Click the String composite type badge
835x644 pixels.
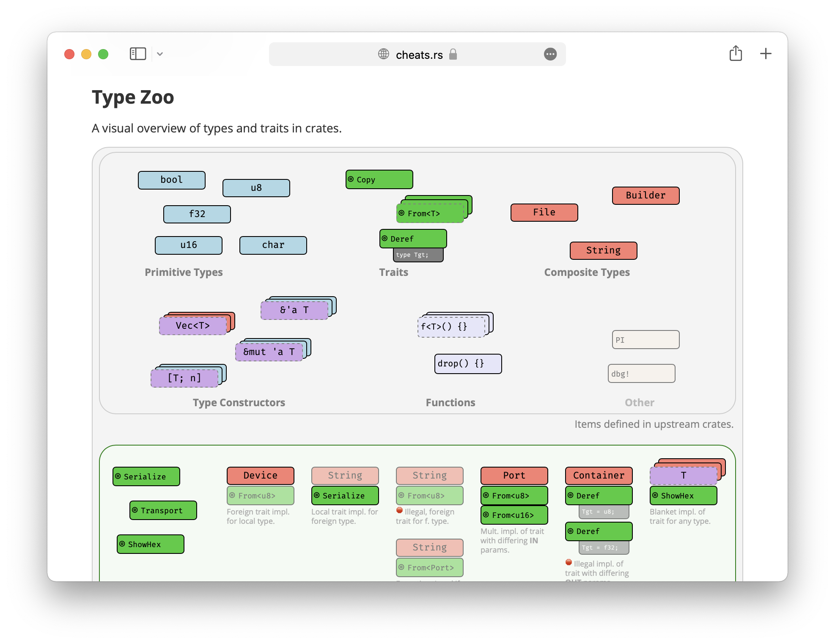[x=603, y=250]
